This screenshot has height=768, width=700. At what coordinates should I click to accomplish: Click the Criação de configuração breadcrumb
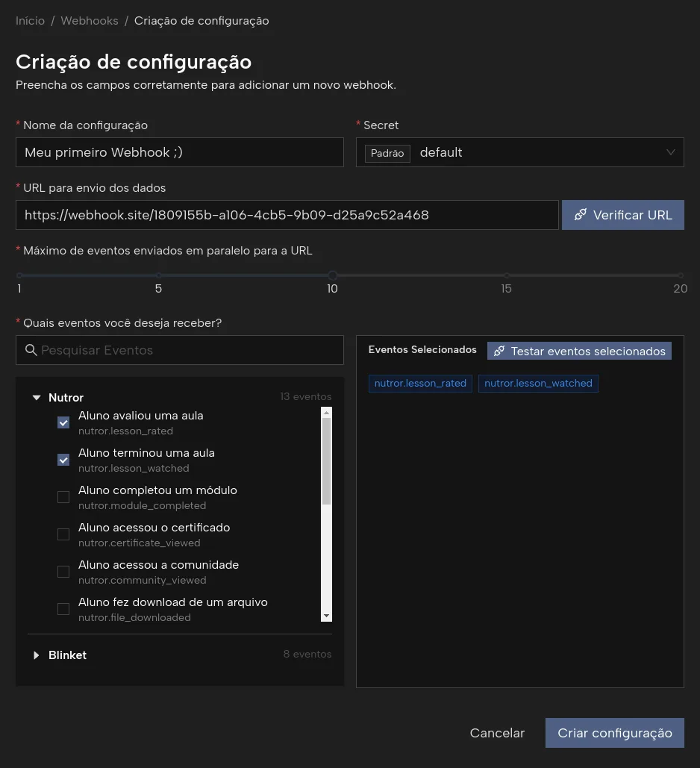pos(201,21)
